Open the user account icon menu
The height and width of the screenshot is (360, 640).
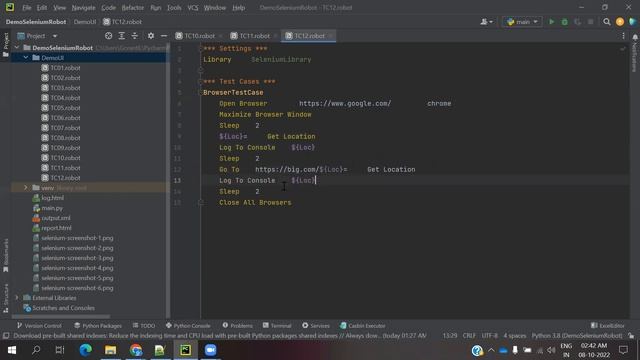[x=486, y=22]
